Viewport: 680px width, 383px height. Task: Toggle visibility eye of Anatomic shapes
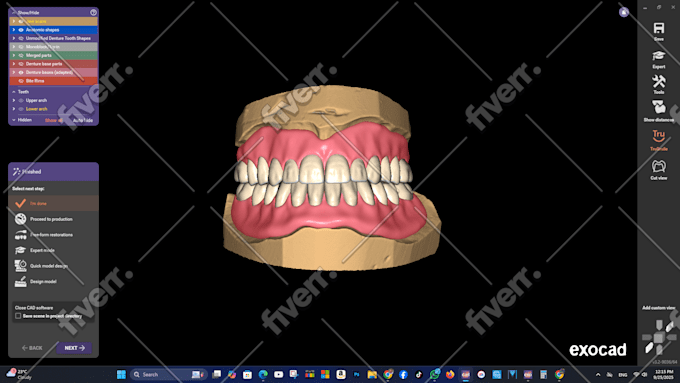point(21,30)
